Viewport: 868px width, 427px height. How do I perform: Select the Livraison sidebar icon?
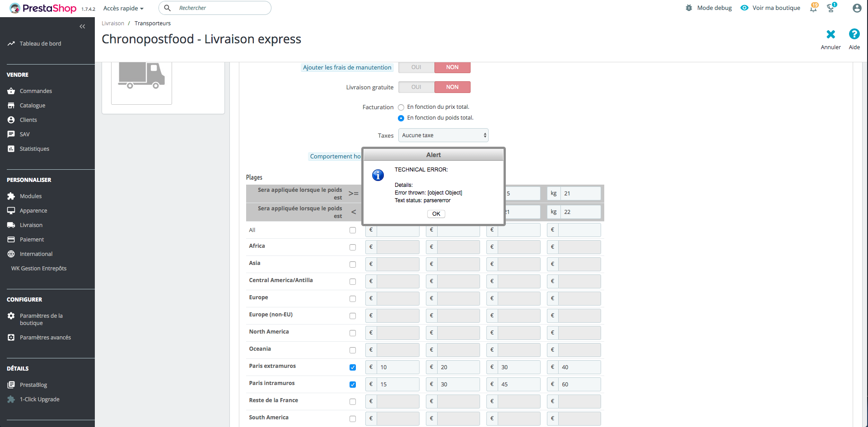(x=31, y=225)
